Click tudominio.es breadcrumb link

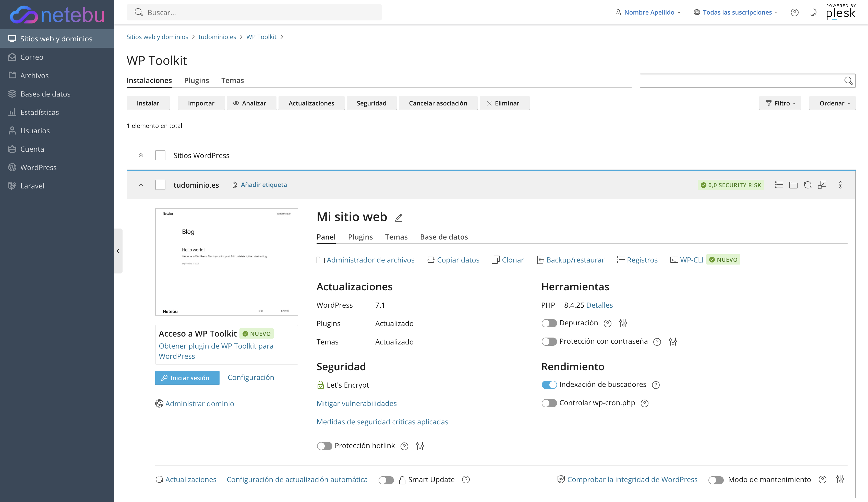click(217, 37)
